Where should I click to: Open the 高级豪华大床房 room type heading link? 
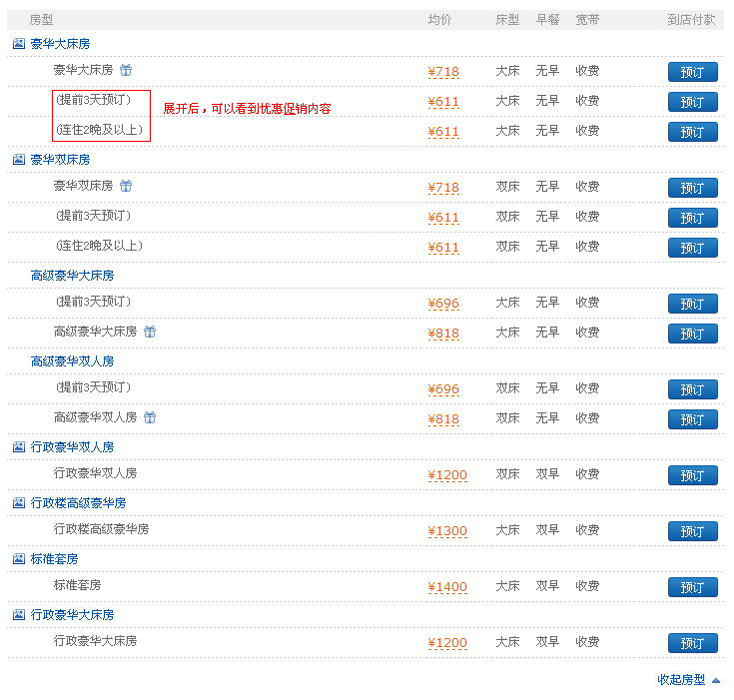pyautogui.click(x=72, y=276)
